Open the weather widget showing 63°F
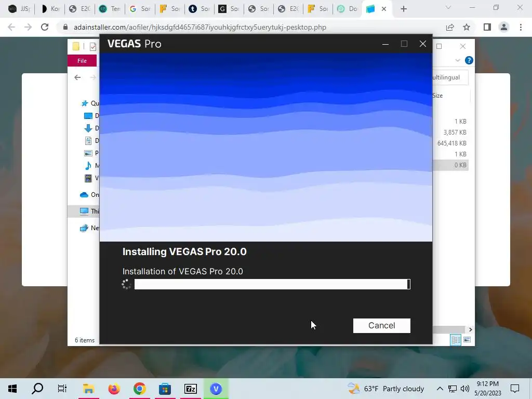Screen dimensions: 532x399 (x=386, y=389)
